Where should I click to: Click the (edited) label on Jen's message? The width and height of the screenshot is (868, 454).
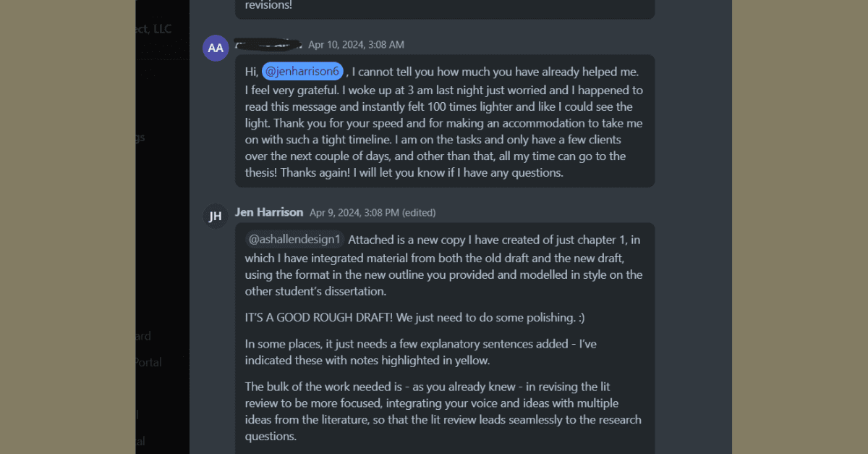point(419,213)
